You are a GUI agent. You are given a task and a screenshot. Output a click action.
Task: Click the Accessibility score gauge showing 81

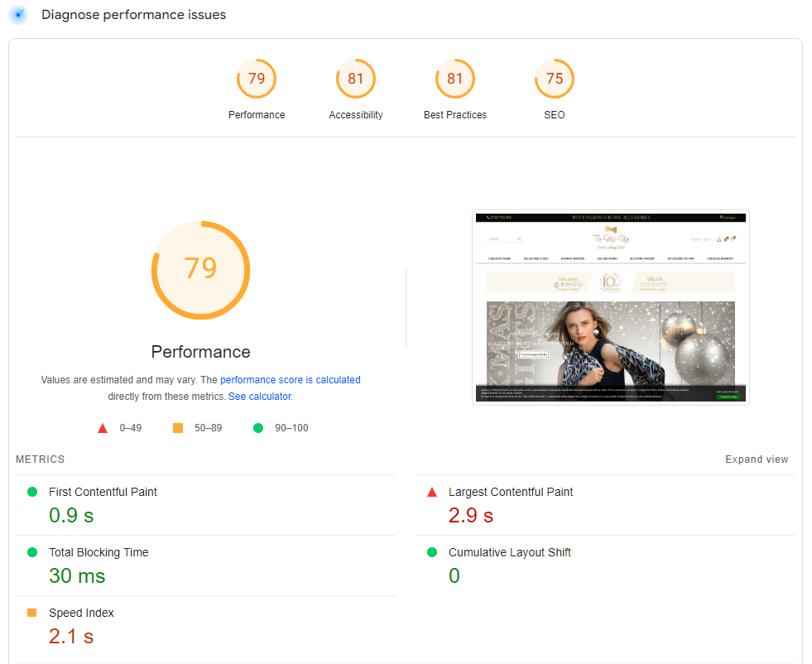point(356,78)
